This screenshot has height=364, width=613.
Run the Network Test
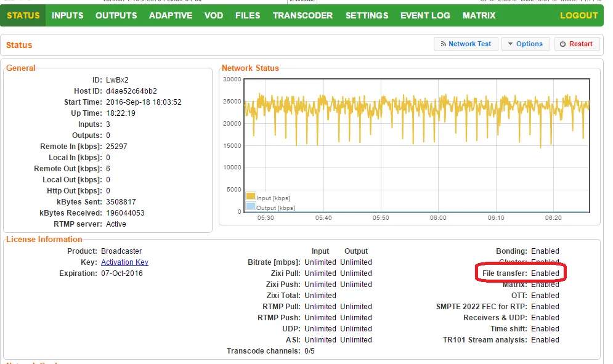click(466, 44)
